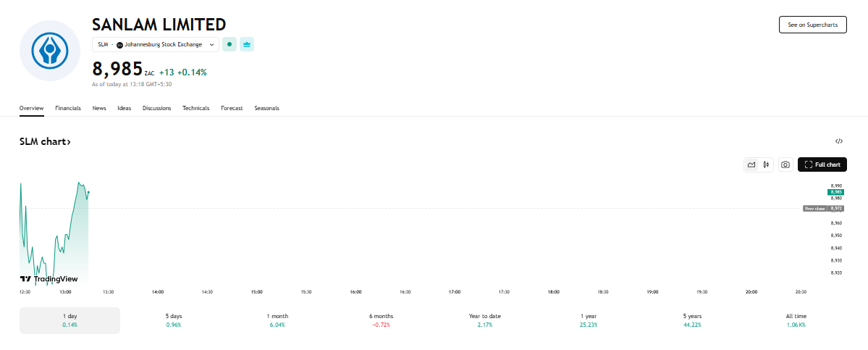Click the embed code icon
This screenshot has height=350, width=868.
point(838,141)
